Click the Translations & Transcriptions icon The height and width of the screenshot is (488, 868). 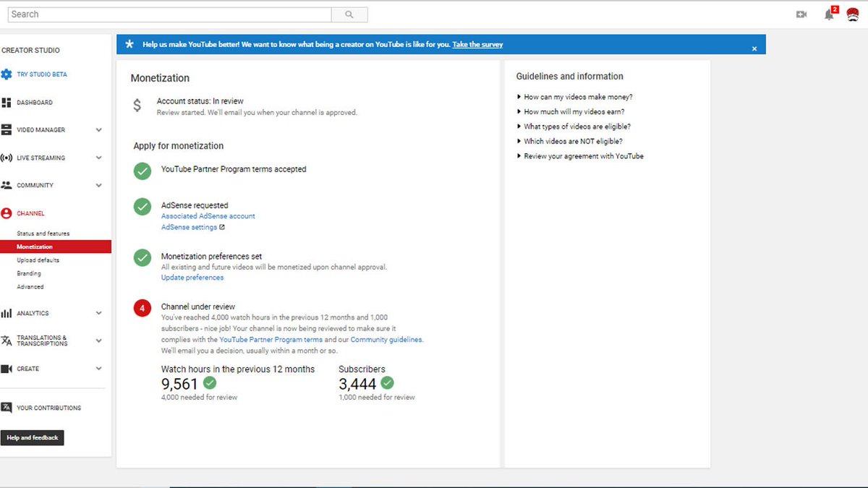coord(7,341)
